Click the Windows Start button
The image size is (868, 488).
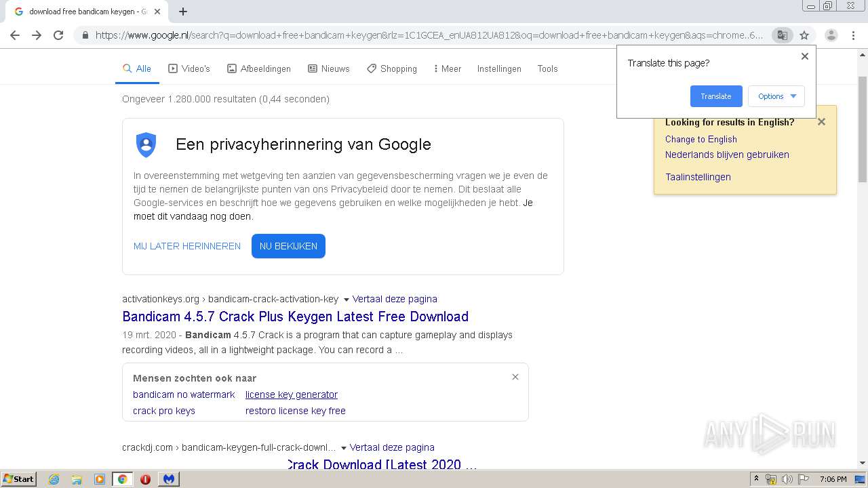click(x=19, y=479)
